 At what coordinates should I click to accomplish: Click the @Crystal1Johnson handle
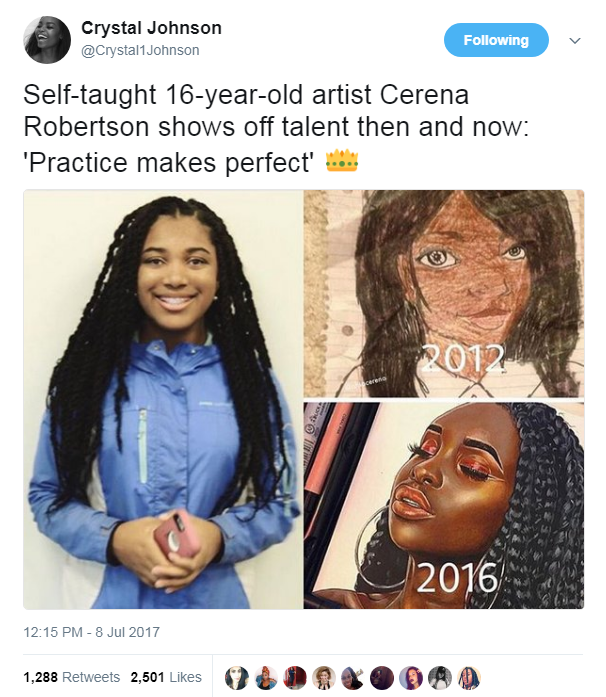(x=139, y=50)
